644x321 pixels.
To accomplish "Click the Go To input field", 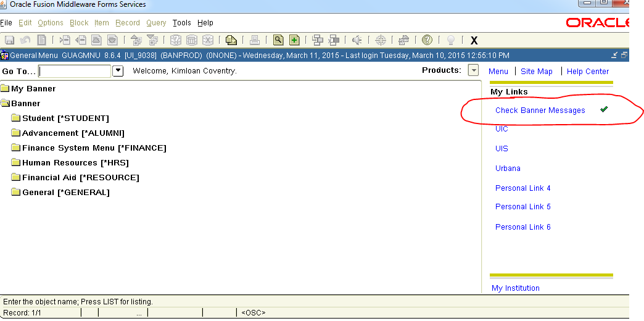I will coord(75,71).
